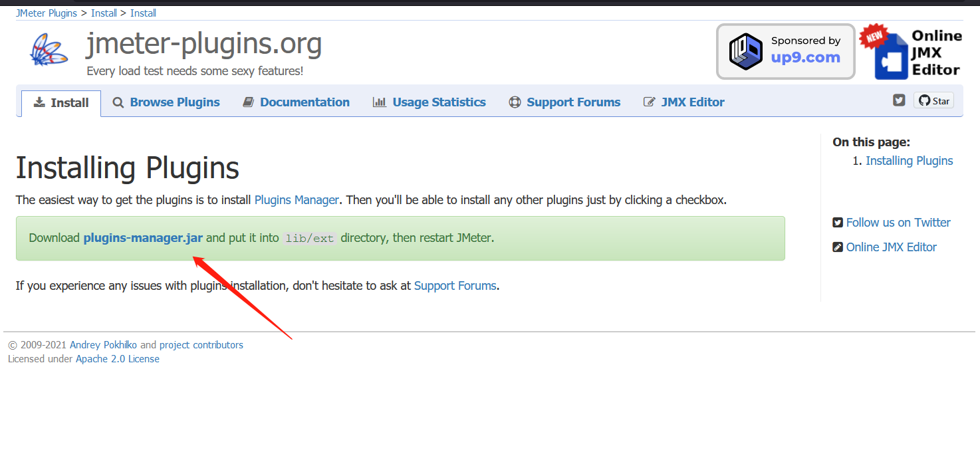Click the last Install breadcrumb link
The width and height of the screenshot is (980, 464).
[x=143, y=13]
